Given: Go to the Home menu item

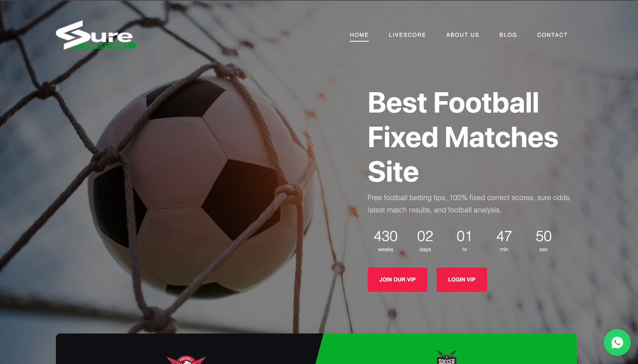Looking at the screenshot, I should click(x=359, y=35).
